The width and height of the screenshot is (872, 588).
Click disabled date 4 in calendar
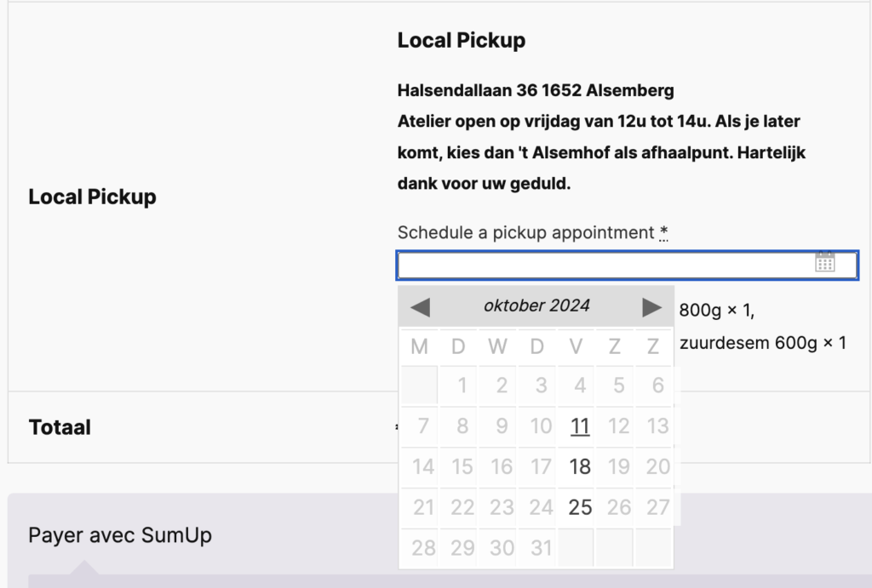(x=580, y=386)
